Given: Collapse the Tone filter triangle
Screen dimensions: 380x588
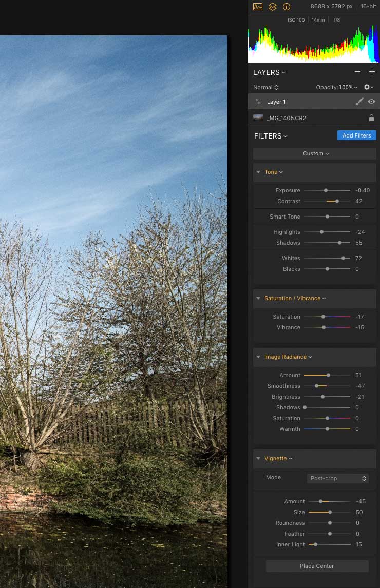Looking at the screenshot, I should [x=258, y=172].
